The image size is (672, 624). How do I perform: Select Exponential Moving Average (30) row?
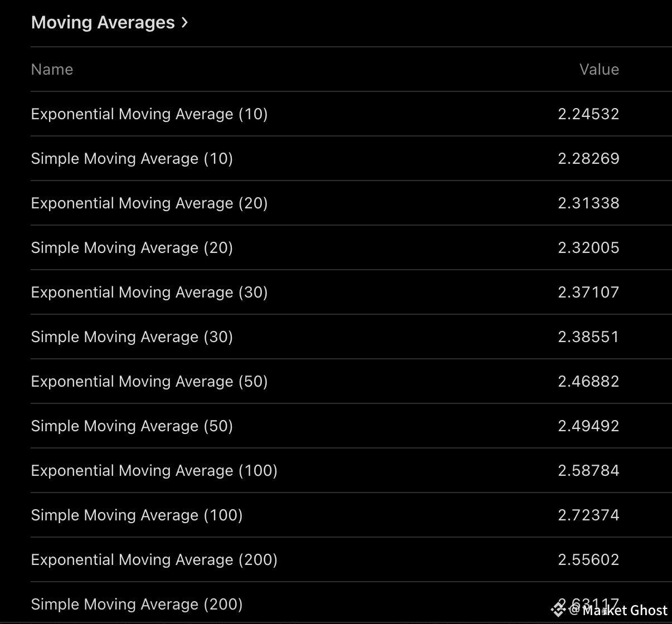(351, 292)
